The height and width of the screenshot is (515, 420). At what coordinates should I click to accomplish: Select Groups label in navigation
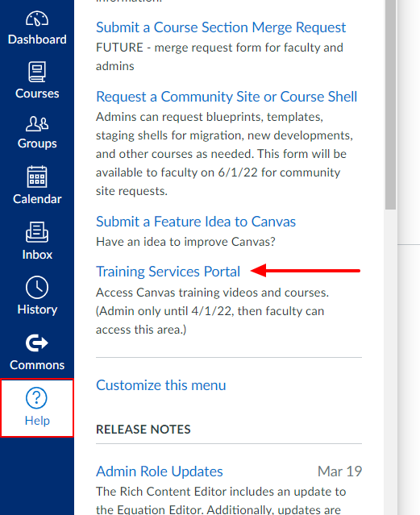point(37,143)
